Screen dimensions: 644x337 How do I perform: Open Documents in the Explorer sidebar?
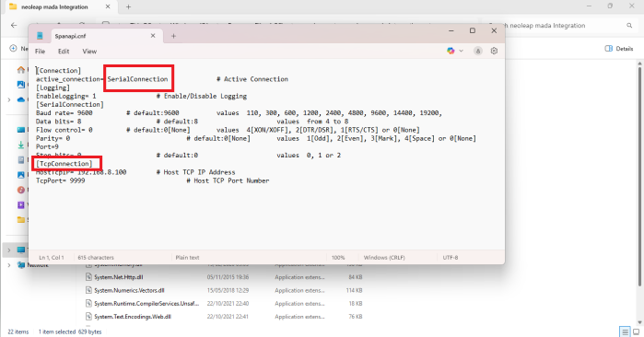pyautogui.click(x=21, y=160)
